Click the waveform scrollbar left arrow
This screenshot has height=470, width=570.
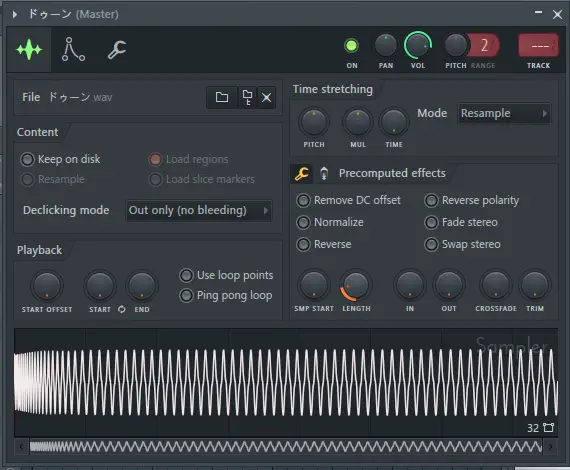tap(21, 446)
